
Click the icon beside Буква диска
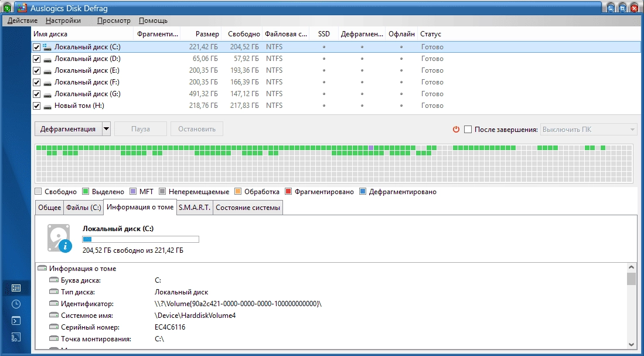coord(54,280)
